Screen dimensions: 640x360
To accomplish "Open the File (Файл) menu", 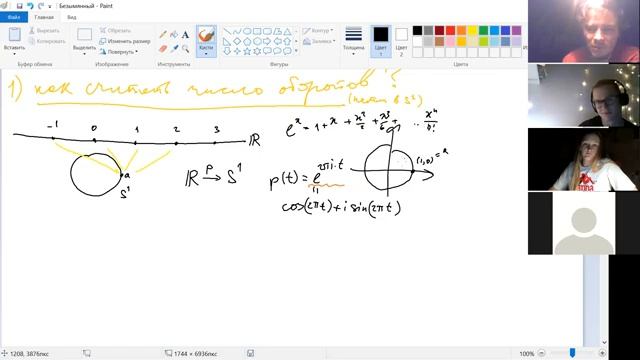I will point(14,17).
